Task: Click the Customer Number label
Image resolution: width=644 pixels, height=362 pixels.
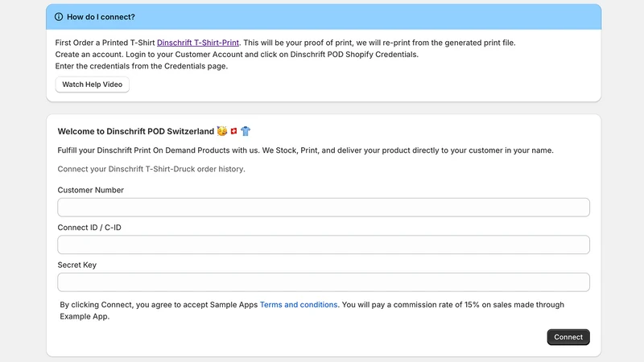Action: tap(90, 190)
